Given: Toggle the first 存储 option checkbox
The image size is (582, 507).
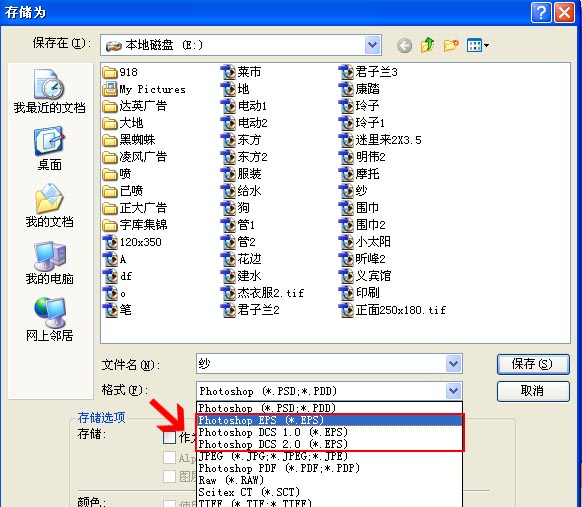Looking at the screenshot, I should pos(169,437).
